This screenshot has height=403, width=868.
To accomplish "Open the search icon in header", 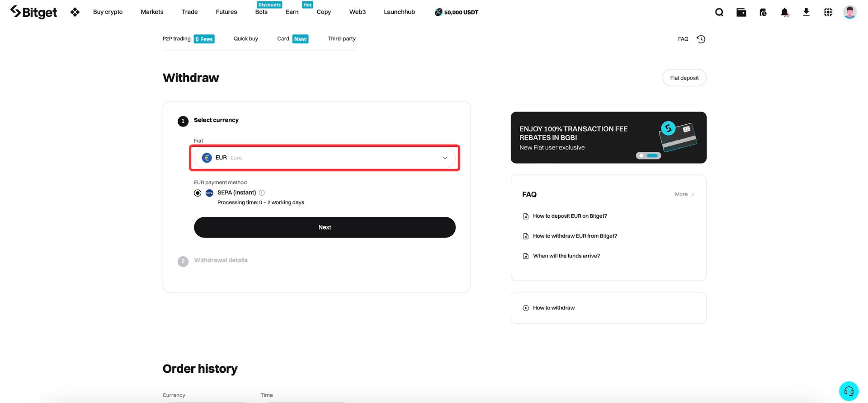I will click(x=719, y=12).
